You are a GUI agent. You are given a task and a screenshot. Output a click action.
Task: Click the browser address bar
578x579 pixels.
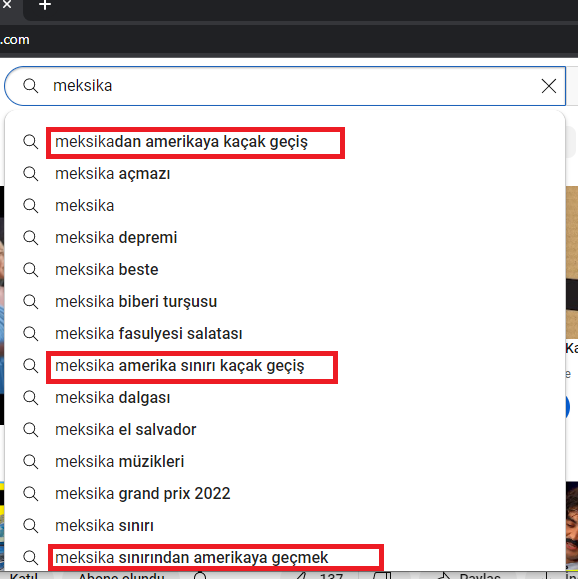click(289, 40)
